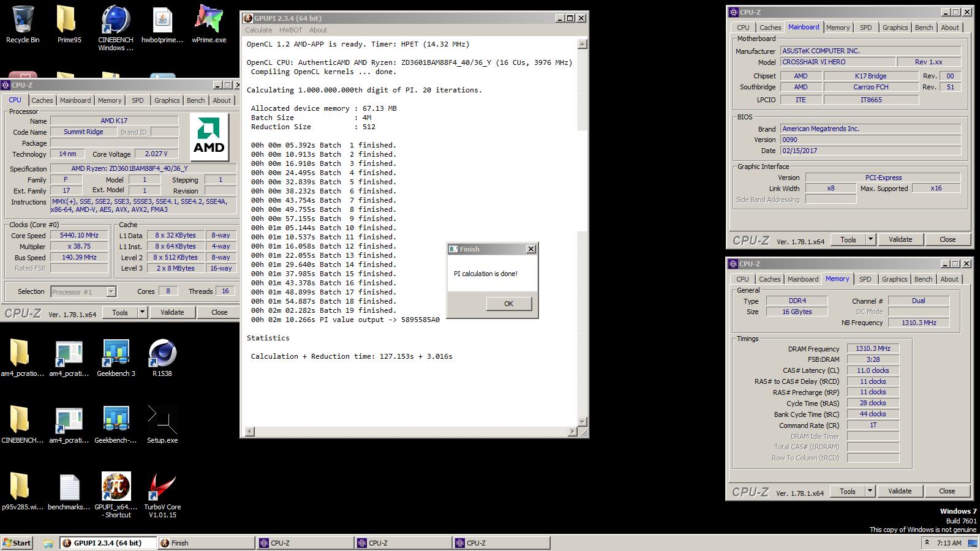The height and width of the screenshot is (551, 980).
Task: Open the SPD tab in the Mainboard CPU-Z window
Action: point(865,28)
